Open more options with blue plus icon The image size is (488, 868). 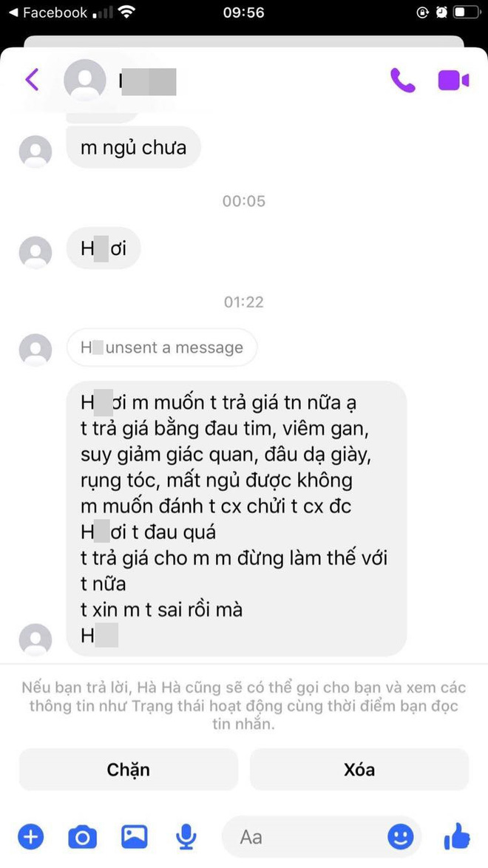tap(31, 836)
